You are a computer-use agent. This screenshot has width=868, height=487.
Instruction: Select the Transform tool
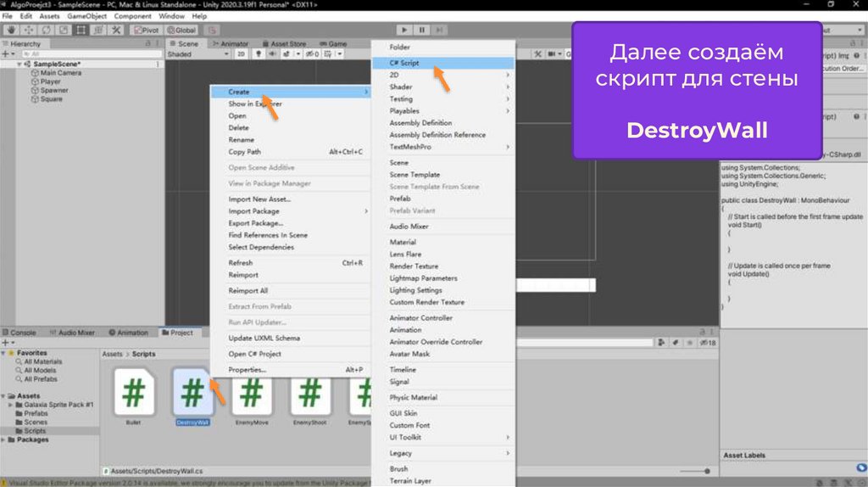pyautogui.click(x=98, y=30)
